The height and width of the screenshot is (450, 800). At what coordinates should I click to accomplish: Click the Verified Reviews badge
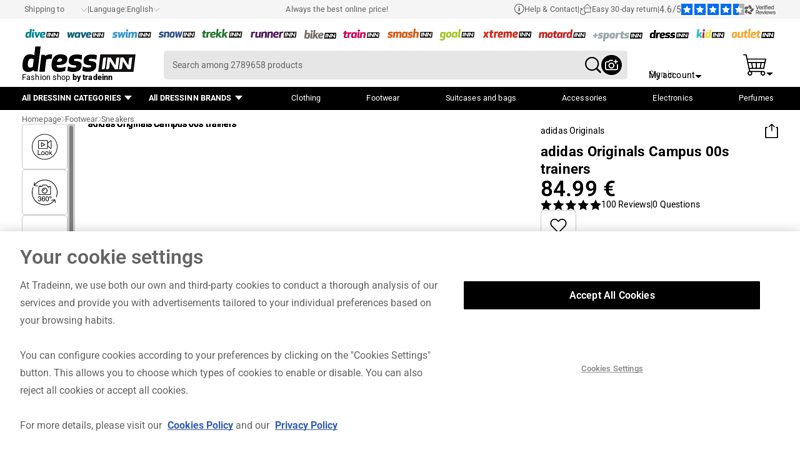(x=760, y=9)
